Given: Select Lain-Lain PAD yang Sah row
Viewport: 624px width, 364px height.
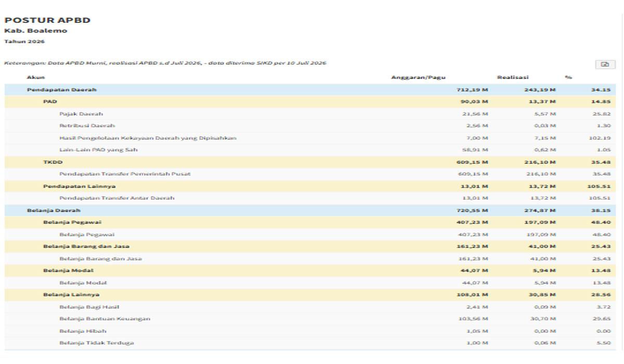Looking at the screenshot, I should pos(310,150).
